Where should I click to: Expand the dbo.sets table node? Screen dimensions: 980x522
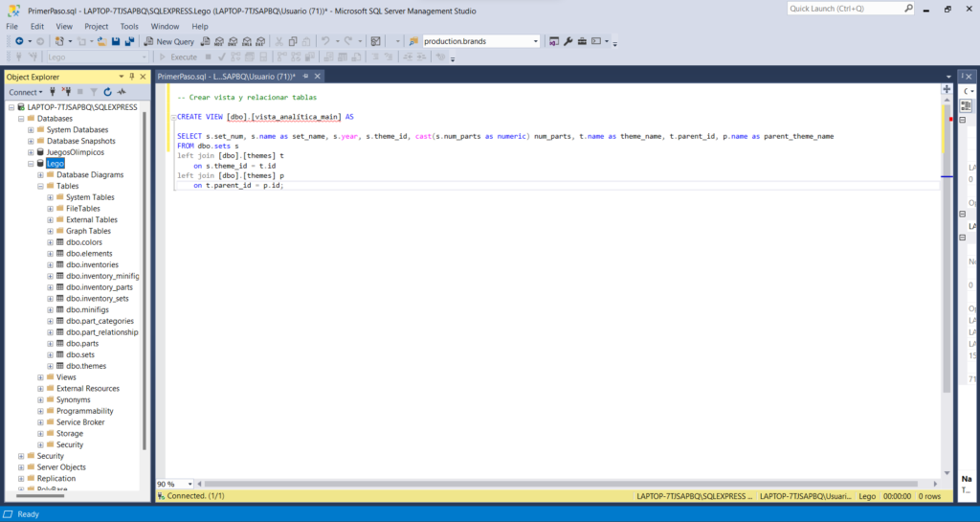(50, 354)
